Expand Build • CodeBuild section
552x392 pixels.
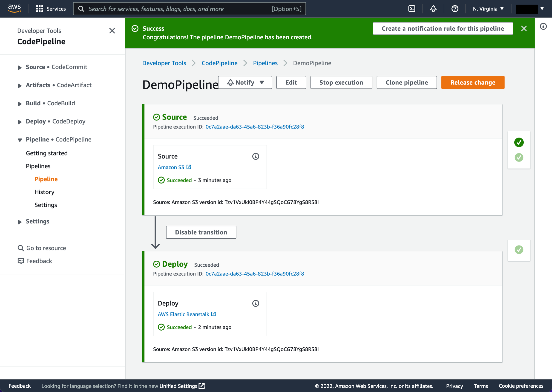point(20,104)
